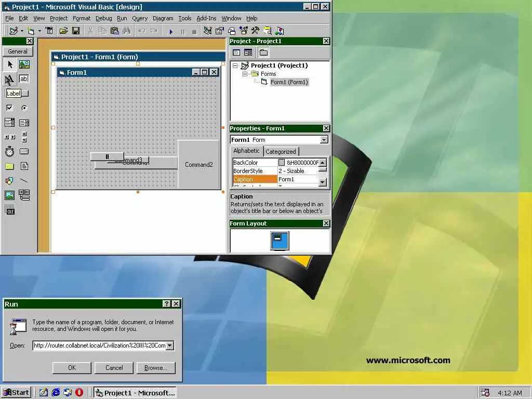
Task: Click the properties list scroll down arrow
Action: click(x=323, y=182)
